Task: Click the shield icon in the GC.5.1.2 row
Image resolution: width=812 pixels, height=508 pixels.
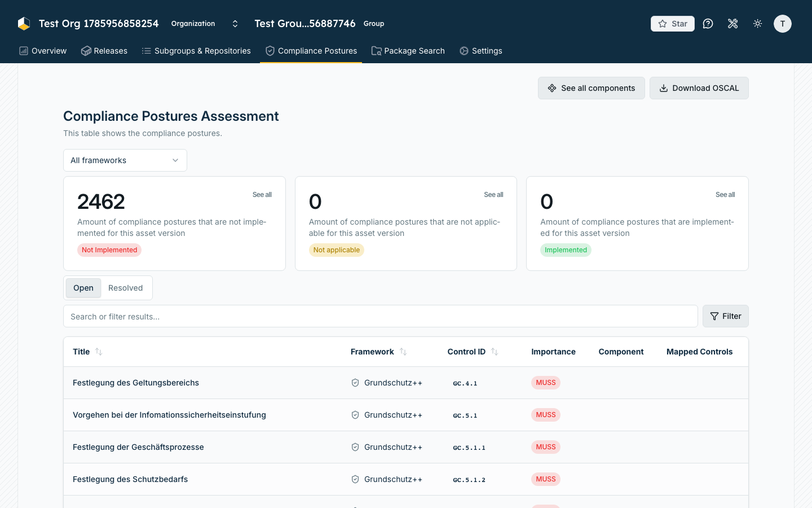Action: tap(355, 479)
